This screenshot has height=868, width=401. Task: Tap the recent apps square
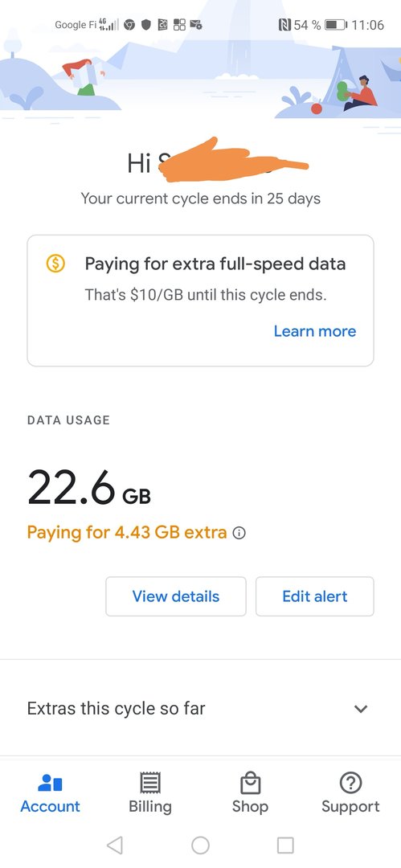click(x=285, y=845)
